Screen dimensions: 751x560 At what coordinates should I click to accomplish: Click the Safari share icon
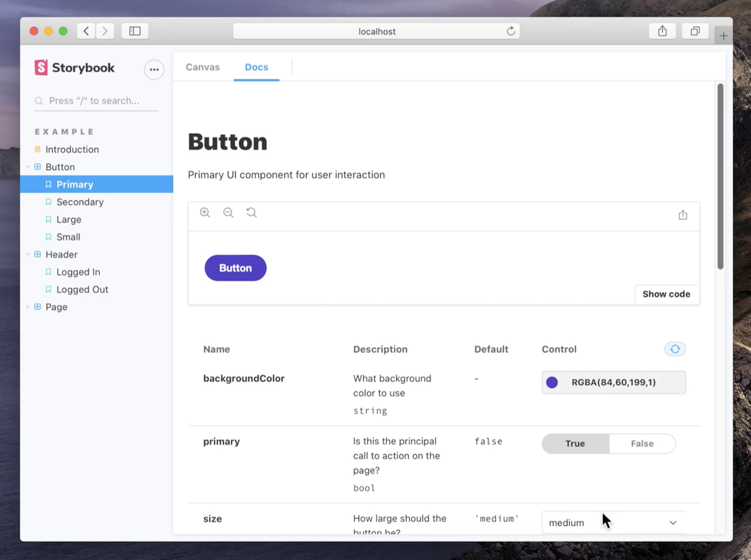[x=662, y=31]
